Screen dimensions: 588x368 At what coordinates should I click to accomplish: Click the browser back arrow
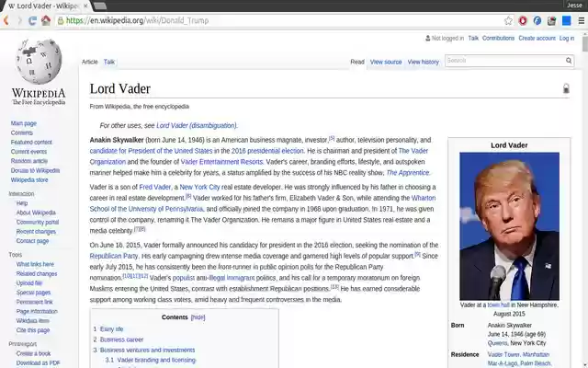[6, 20]
